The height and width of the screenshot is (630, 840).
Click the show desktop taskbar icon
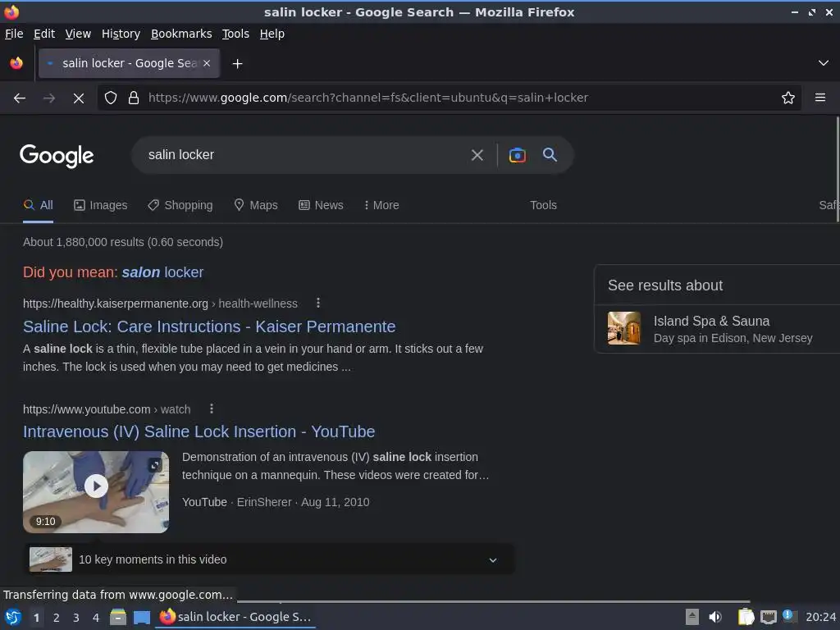tap(141, 617)
